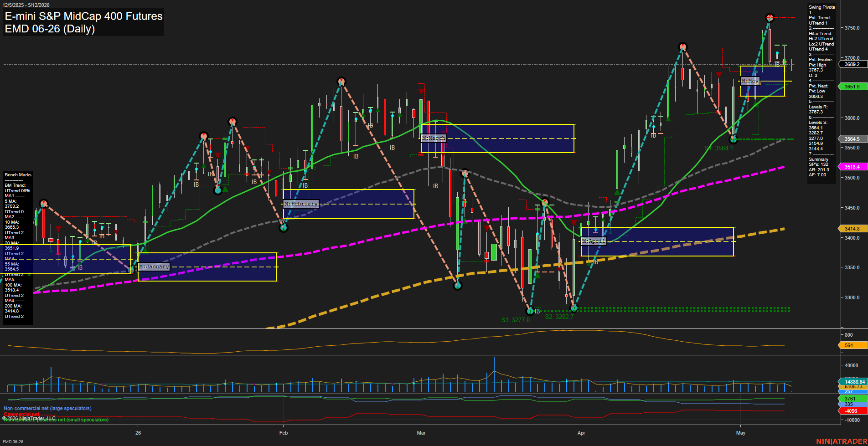The image size is (868, 446).
Task: Click the May marker on time axis
Action: [741, 433]
